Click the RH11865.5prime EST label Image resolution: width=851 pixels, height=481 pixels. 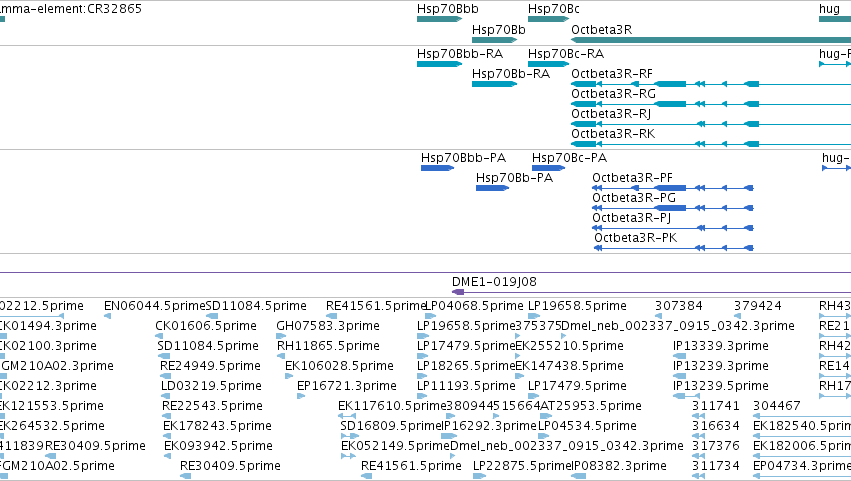click(328, 346)
